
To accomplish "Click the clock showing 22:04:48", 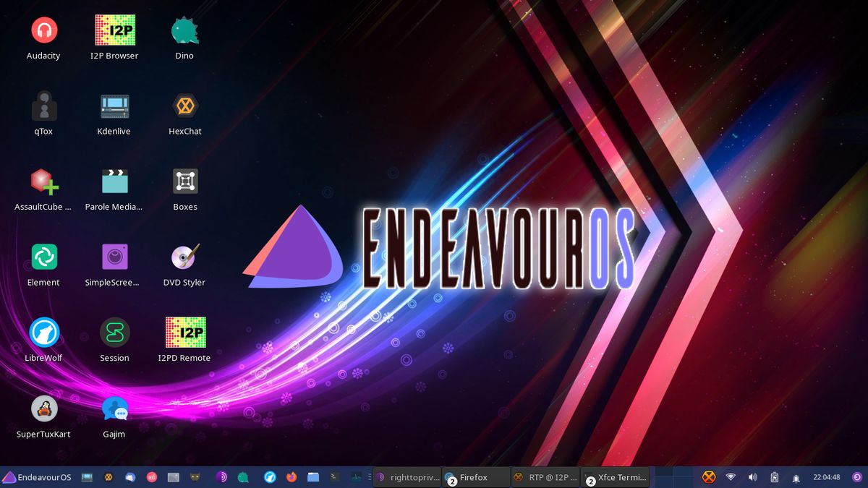I will pos(827,477).
